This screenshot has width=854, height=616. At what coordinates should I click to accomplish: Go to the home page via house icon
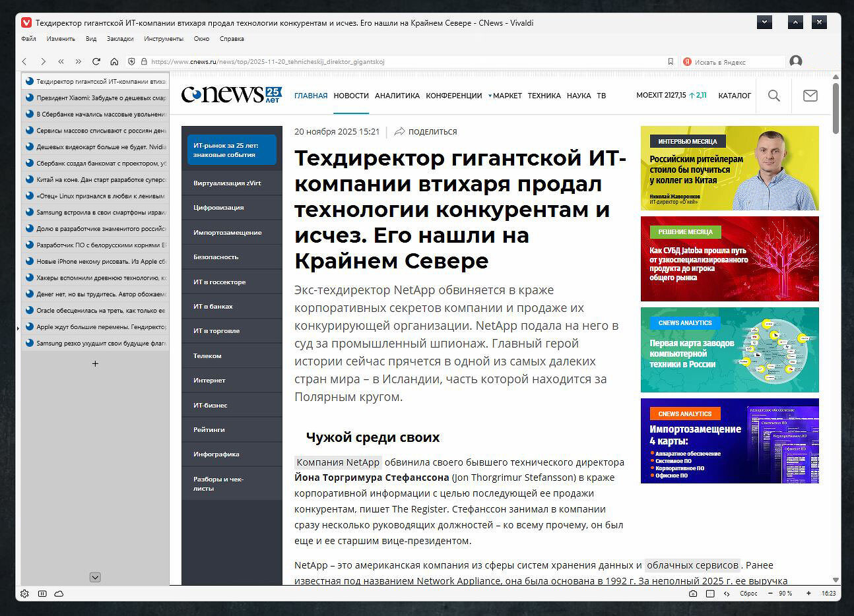tap(114, 61)
